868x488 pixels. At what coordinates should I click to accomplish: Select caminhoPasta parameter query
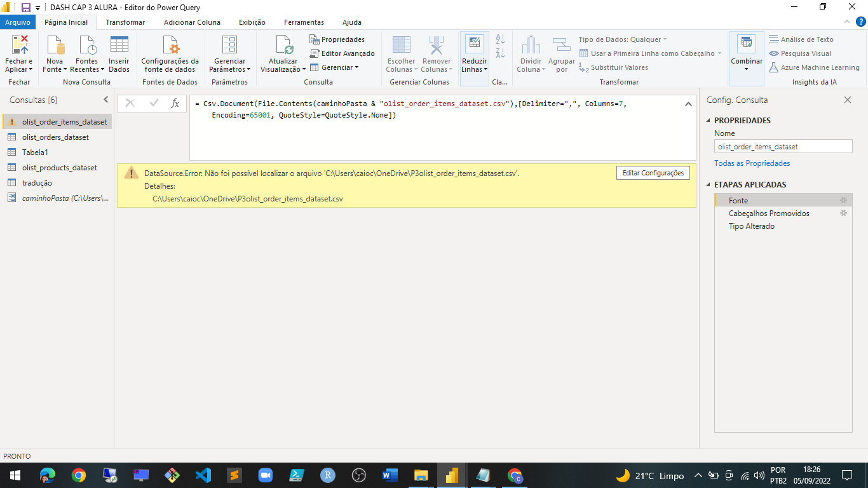tap(57, 198)
